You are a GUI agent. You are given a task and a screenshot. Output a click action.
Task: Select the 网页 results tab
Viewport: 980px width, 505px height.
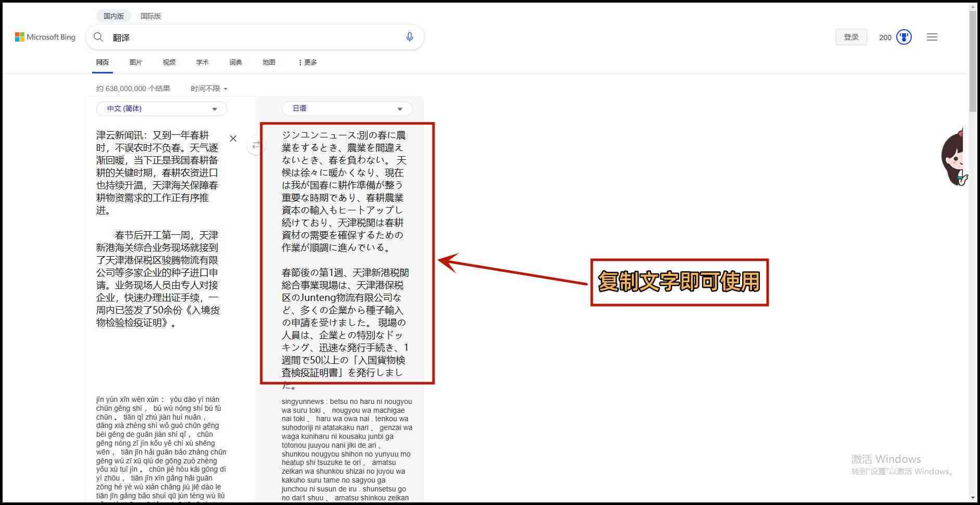(103, 62)
